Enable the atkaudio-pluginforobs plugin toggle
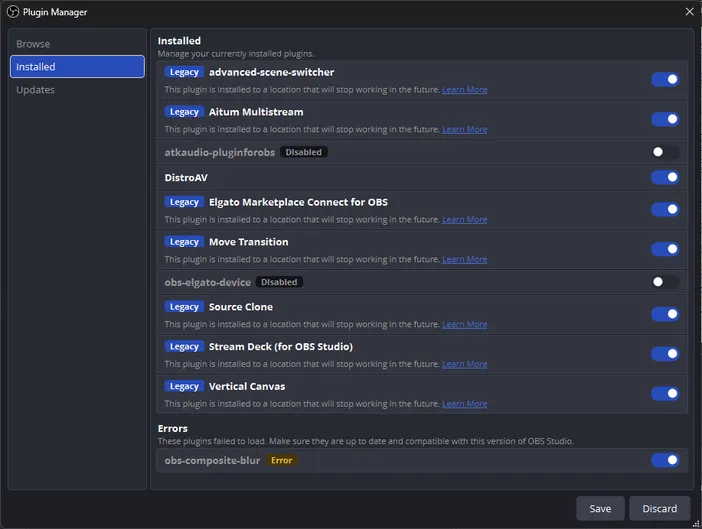Screen dimensions: 702x529 click(665, 152)
